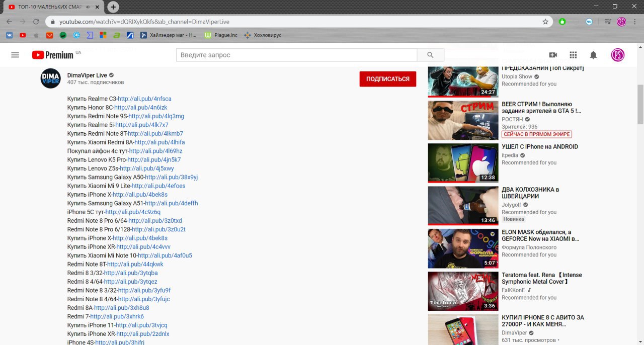Go back with the browser back arrow
The height and width of the screenshot is (345, 644).
(9, 22)
